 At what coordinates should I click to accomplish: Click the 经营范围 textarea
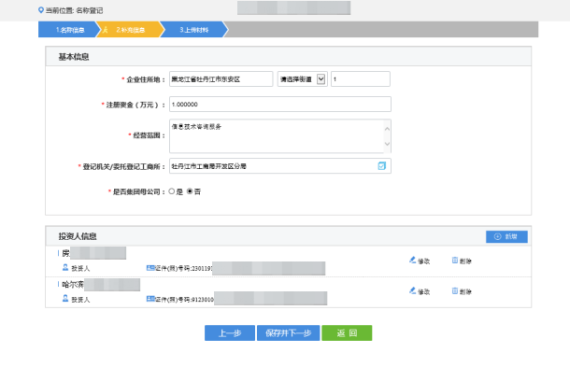click(x=280, y=136)
